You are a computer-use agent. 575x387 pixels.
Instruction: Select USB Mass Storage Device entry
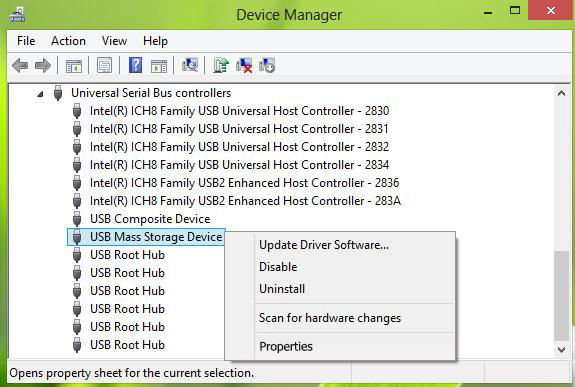tap(156, 237)
